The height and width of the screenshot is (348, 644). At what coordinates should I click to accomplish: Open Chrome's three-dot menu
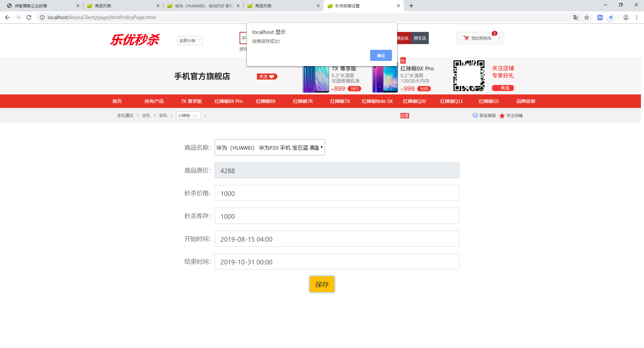point(637,17)
